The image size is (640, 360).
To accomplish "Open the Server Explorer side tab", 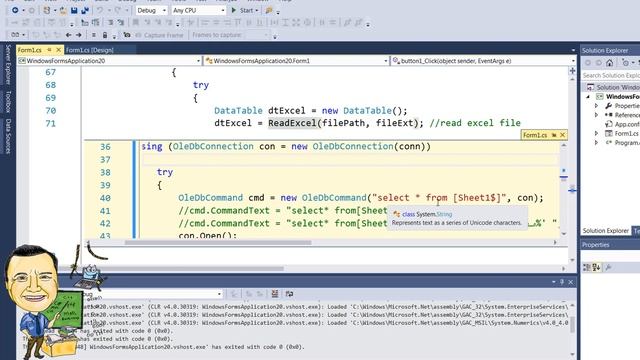I will (x=8, y=64).
